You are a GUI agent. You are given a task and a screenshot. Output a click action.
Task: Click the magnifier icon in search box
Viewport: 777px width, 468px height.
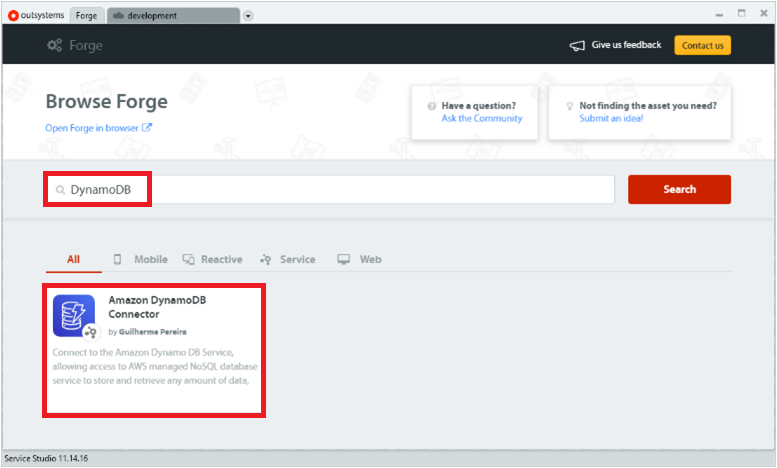point(60,190)
